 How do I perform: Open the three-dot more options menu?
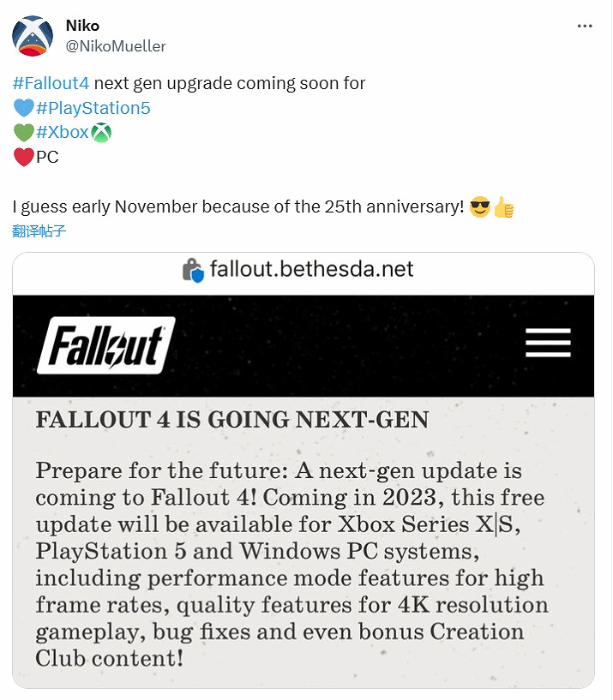click(585, 26)
